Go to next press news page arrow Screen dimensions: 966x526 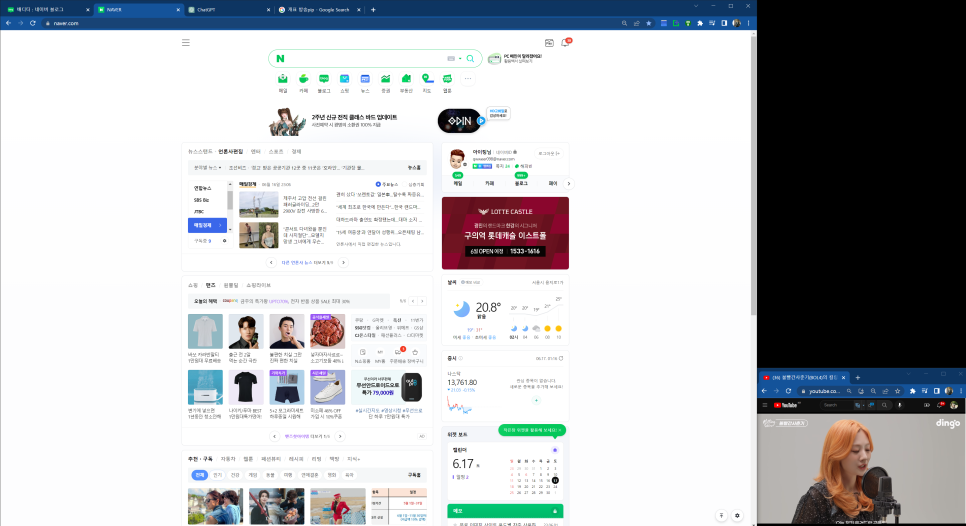344,262
